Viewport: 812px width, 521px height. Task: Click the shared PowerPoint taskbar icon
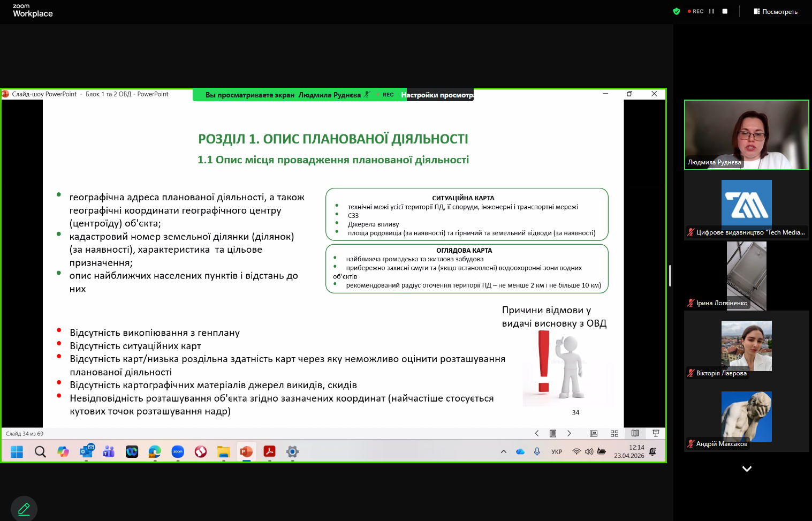[246, 451]
